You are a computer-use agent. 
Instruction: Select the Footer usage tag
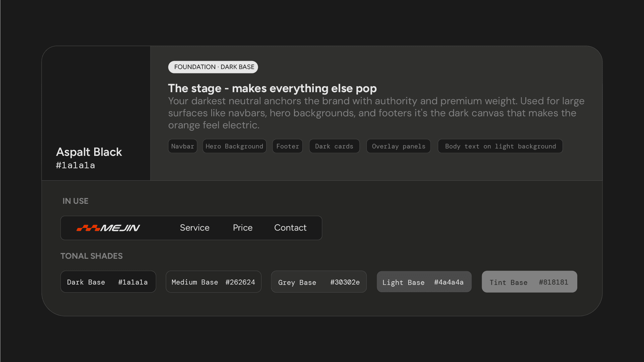tap(288, 146)
